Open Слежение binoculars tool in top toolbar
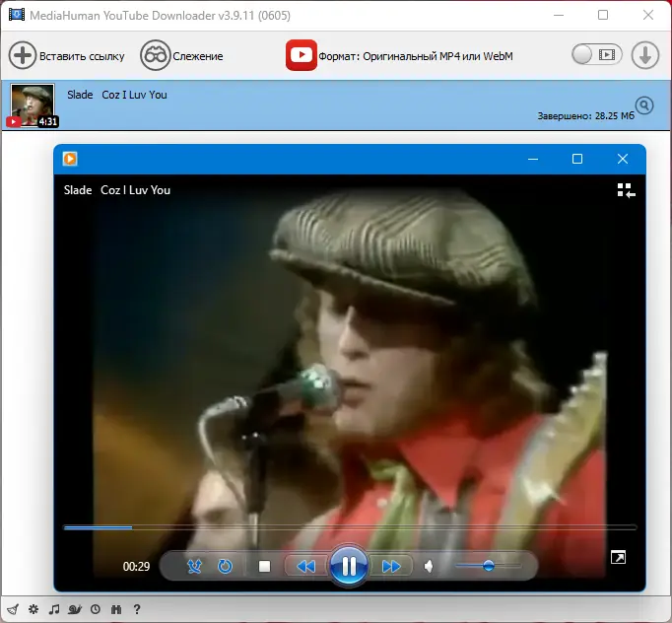This screenshot has height=623, width=672. point(155,55)
